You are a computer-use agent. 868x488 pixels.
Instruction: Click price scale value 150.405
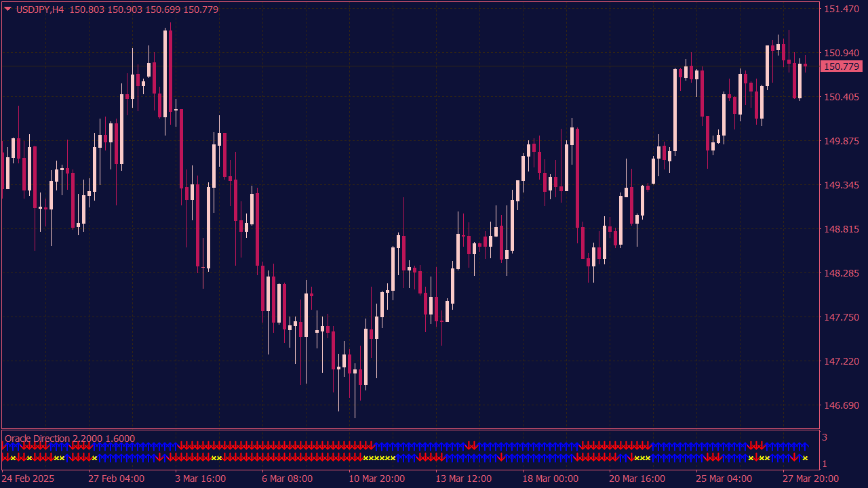(841, 97)
